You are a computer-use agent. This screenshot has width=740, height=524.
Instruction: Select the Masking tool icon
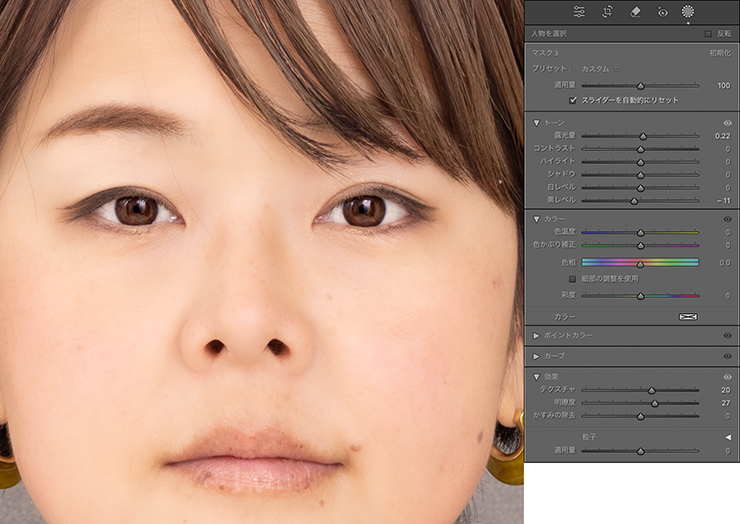[x=688, y=12]
